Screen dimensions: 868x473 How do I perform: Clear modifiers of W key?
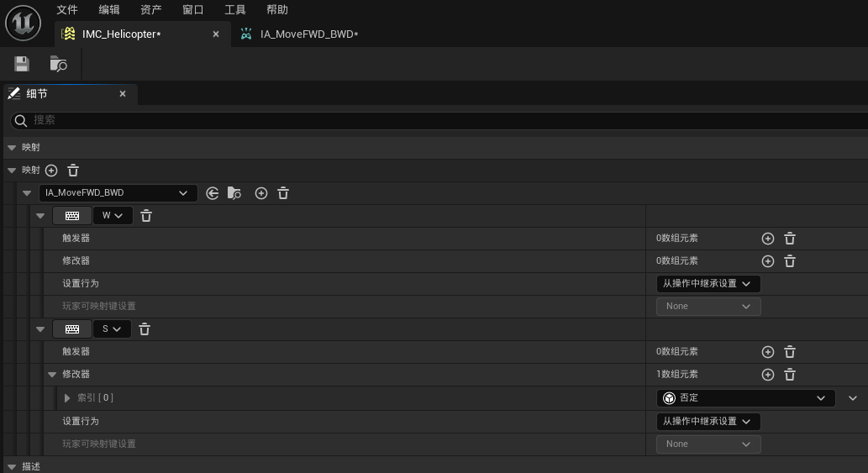(790, 261)
